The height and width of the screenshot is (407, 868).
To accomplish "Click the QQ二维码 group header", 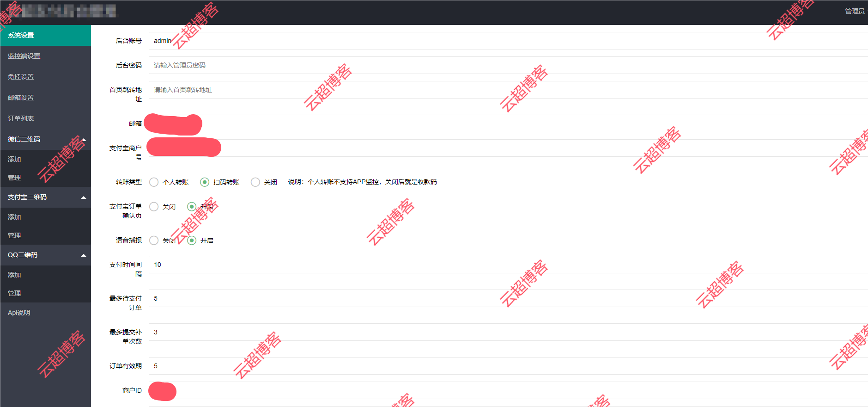I will pyautogui.click(x=45, y=255).
